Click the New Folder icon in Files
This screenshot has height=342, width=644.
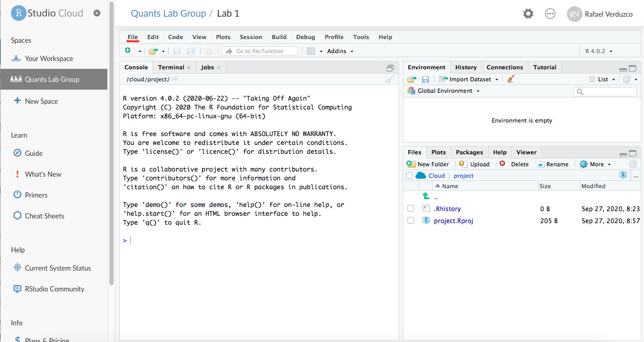tap(411, 164)
